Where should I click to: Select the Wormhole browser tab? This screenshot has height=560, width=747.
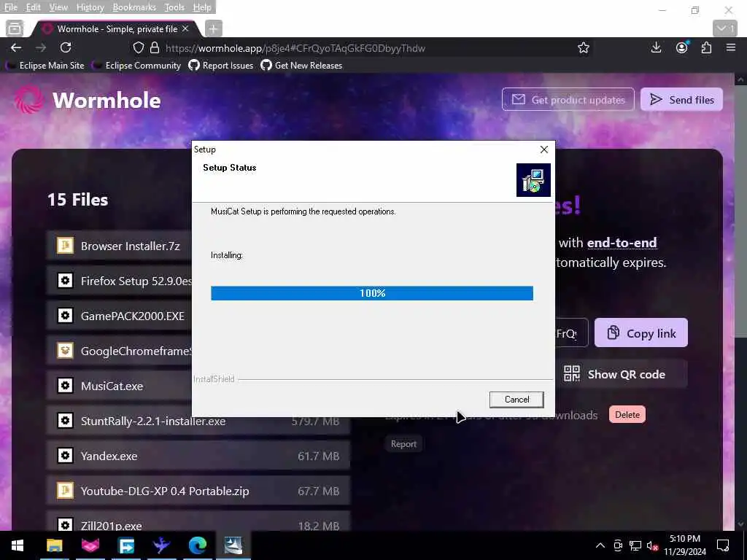(116, 29)
